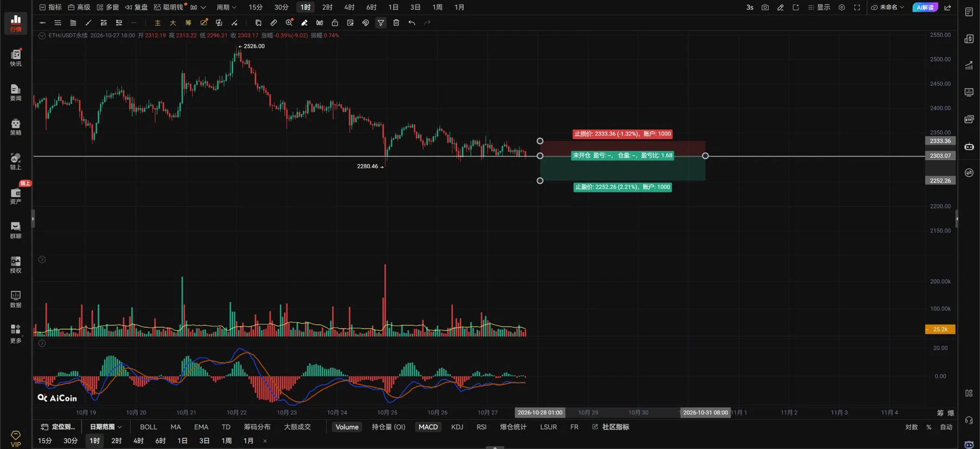Click the filter funnel icon
Screen dimensions: 980x449
381,23
